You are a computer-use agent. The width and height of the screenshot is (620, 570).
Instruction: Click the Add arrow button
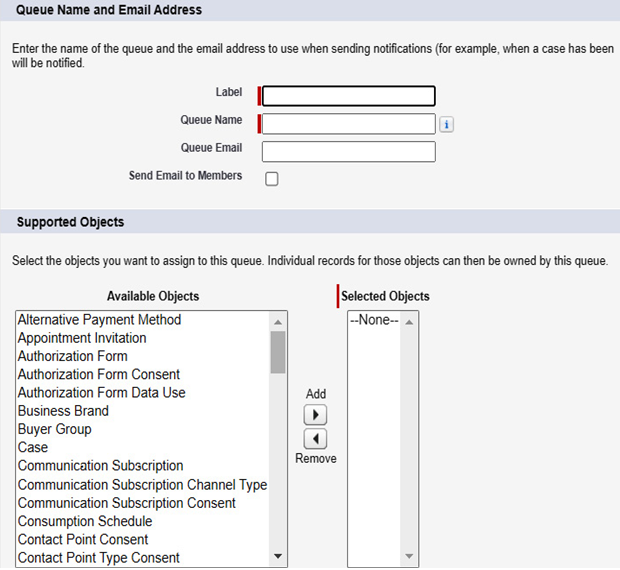click(x=315, y=415)
